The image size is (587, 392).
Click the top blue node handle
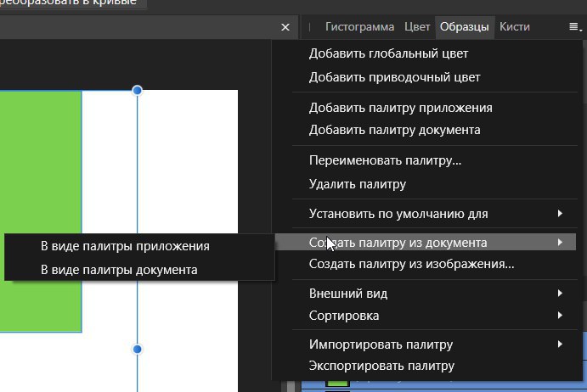[138, 90]
